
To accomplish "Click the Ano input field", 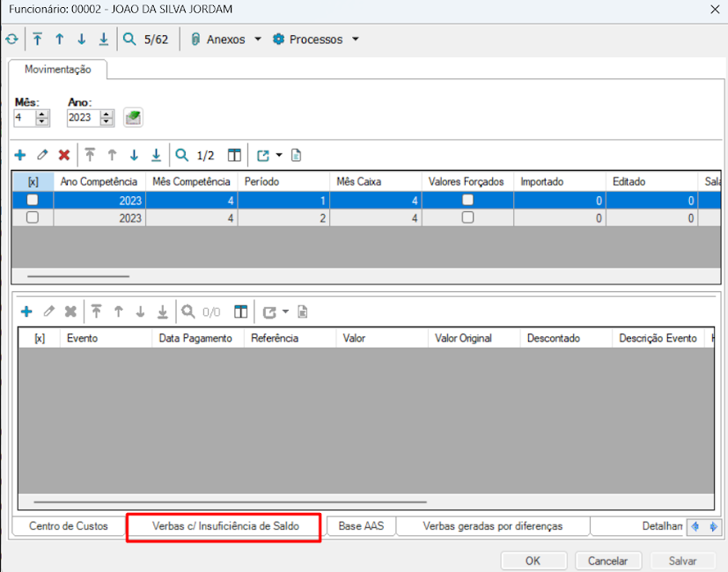I will (x=83, y=117).
